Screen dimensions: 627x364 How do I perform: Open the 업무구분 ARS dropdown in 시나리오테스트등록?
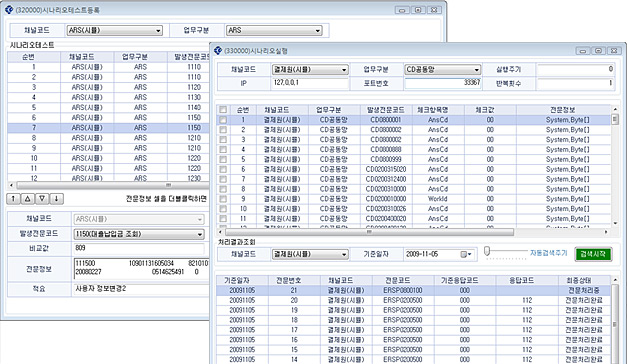point(274,30)
